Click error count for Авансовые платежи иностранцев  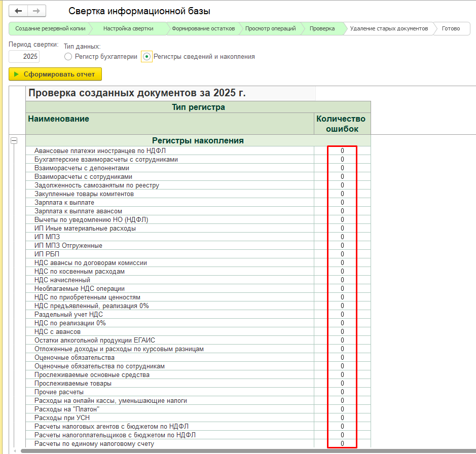342,151
